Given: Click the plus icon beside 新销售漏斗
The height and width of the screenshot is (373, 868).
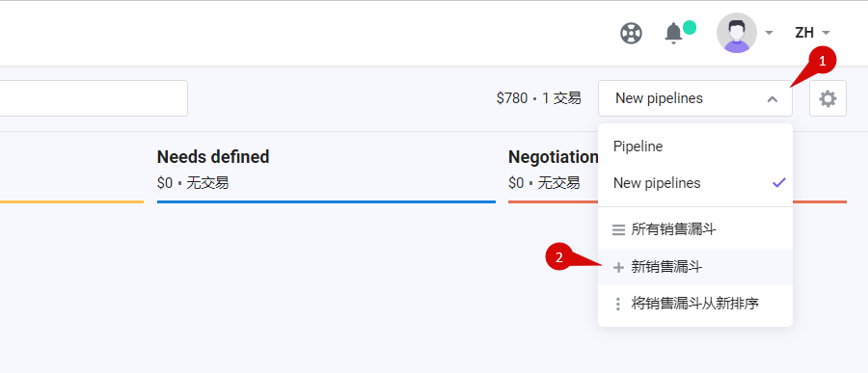Looking at the screenshot, I should 618,268.
